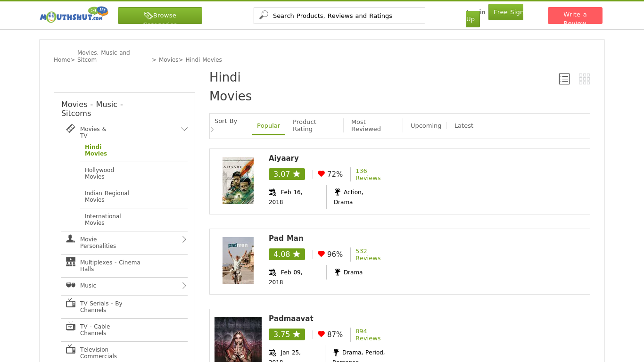The height and width of the screenshot is (362, 644).
Task: Click the heart icon for Pad Man
Action: (322, 254)
